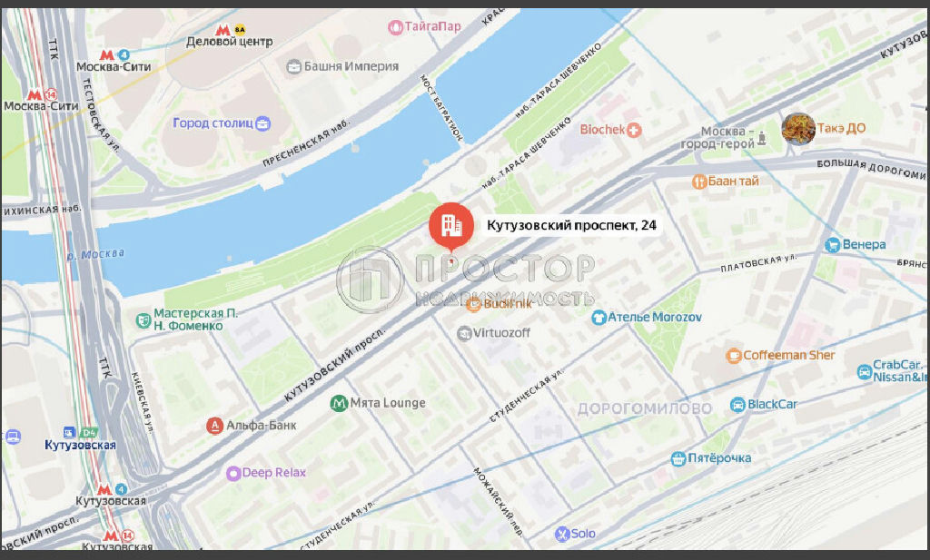Viewport: 930px width, 560px height.
Task: Open the Biochek medical cross icon
Action: point(634,130)
